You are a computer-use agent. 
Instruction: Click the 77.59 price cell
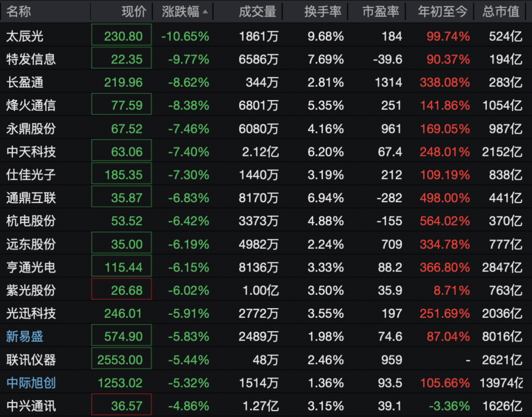point(122,104)
